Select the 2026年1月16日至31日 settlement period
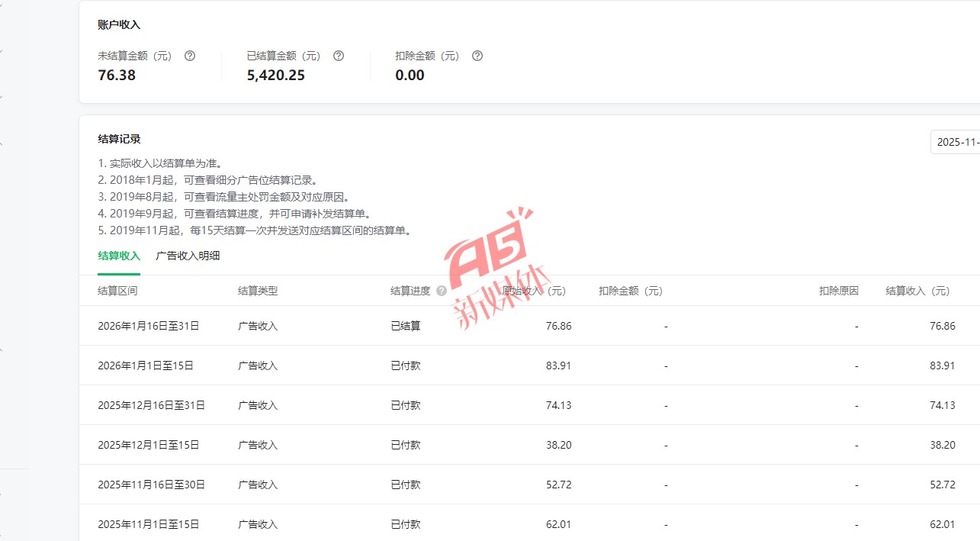 click(x=148, y=326)
